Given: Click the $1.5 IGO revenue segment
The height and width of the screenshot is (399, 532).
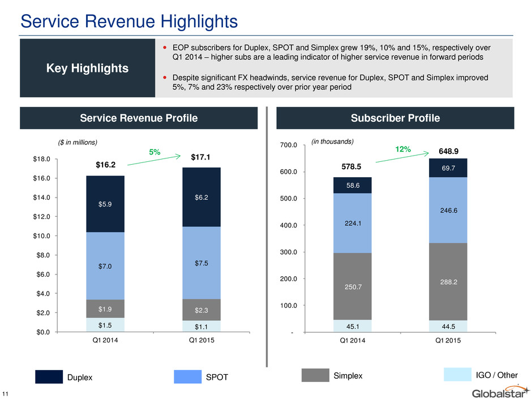Looking at the screenshot, I should 105,325.
